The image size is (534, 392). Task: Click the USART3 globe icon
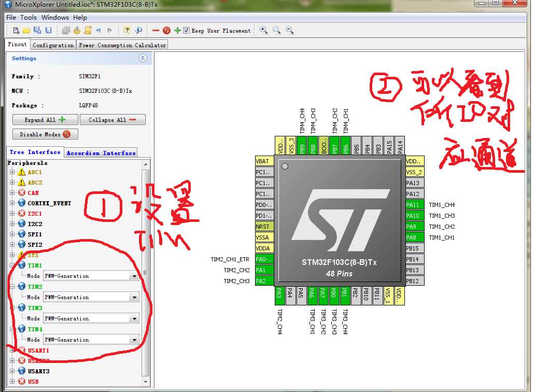pos(22,371)
